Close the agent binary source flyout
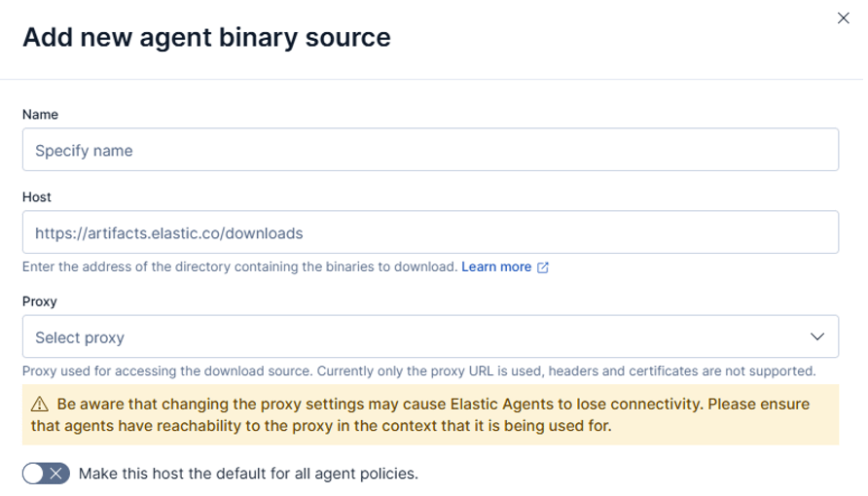Image resolution: width=868 pixels, height=496 pixels. [x=843, y=18]
